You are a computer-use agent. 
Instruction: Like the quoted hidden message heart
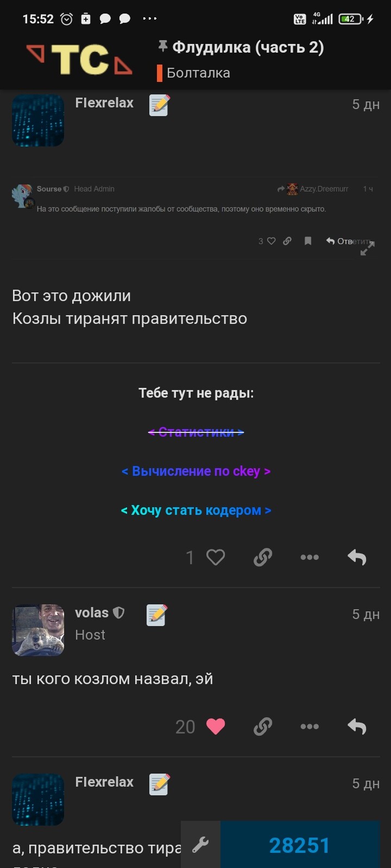pos(271,241)
